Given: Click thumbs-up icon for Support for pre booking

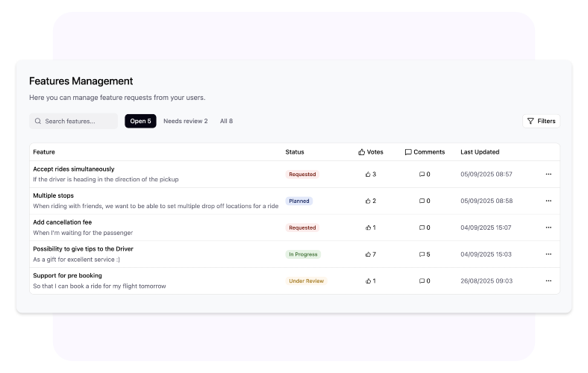Looking at the screenshot, I should point(368,280).
